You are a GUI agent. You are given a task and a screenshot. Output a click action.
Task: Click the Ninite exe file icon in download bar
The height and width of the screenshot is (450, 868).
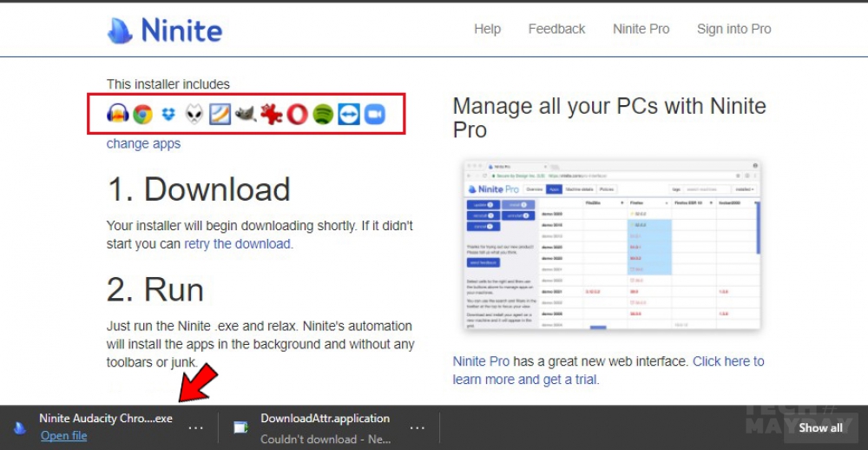20,427
